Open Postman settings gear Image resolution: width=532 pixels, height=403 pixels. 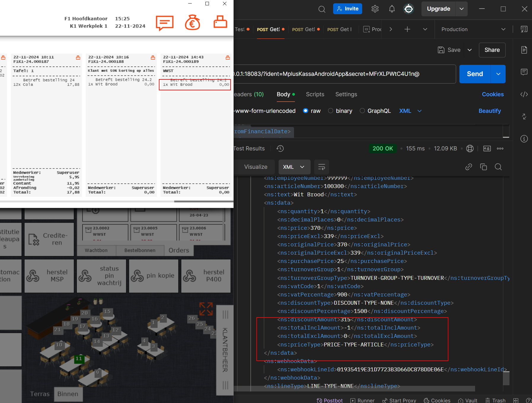click(x=375, y=9)
